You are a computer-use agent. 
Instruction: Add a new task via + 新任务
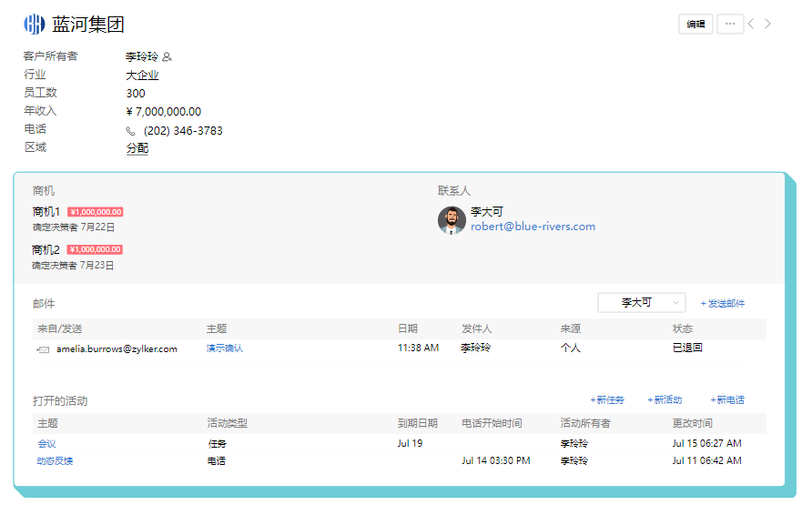[607, 400]
